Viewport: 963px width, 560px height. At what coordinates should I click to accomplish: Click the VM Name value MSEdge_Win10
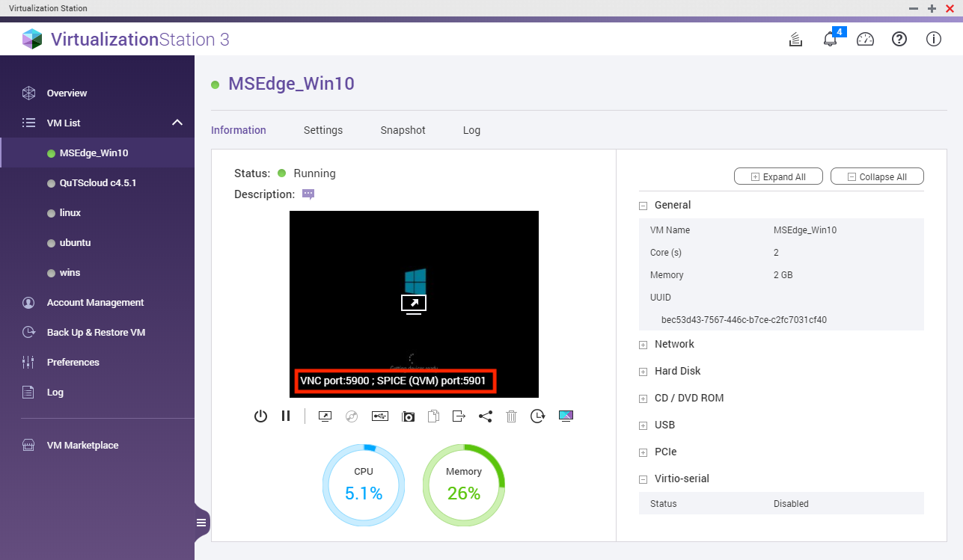pos(805,230)
